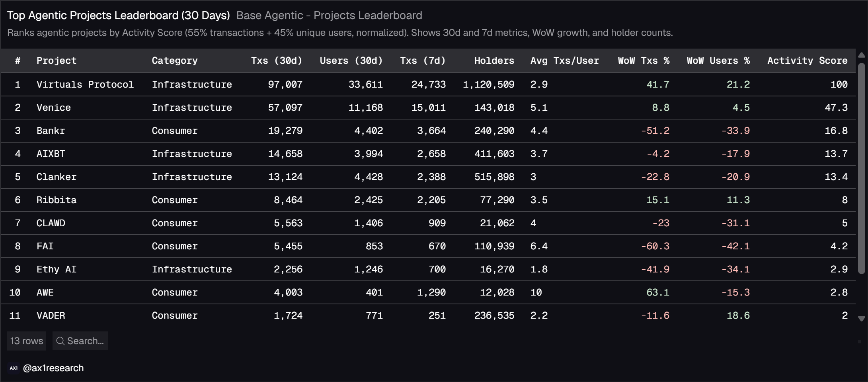Click the scrollbar down arrow
868x382 pixels.
coord(862,319)
